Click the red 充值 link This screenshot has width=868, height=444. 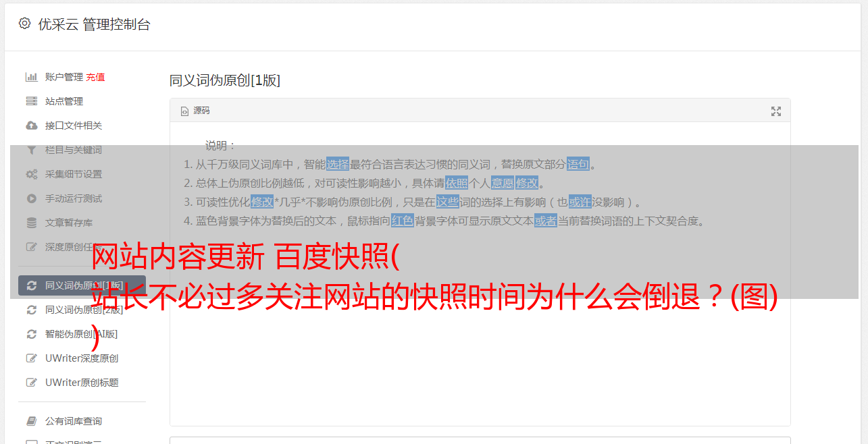pyautogui.click(x=95, y=77)
